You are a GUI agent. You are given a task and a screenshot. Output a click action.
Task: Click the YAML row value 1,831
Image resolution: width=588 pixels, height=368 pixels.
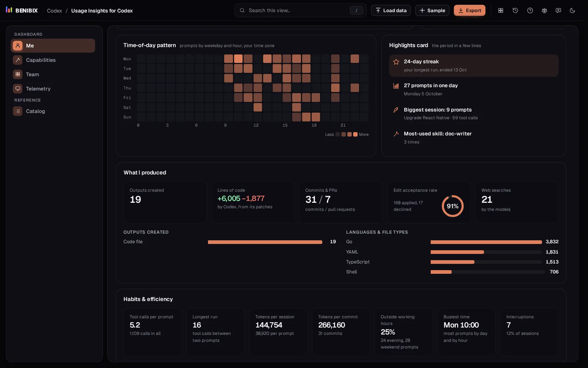coord(552,252)
